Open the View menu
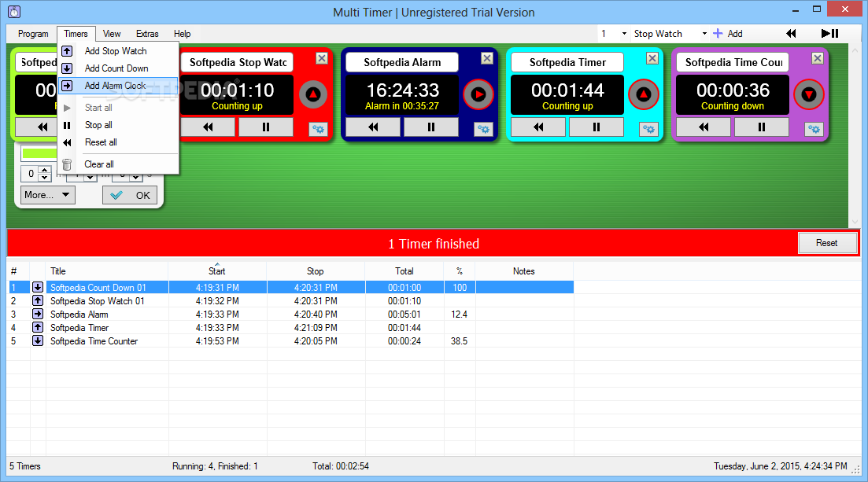 pos(112,34)
